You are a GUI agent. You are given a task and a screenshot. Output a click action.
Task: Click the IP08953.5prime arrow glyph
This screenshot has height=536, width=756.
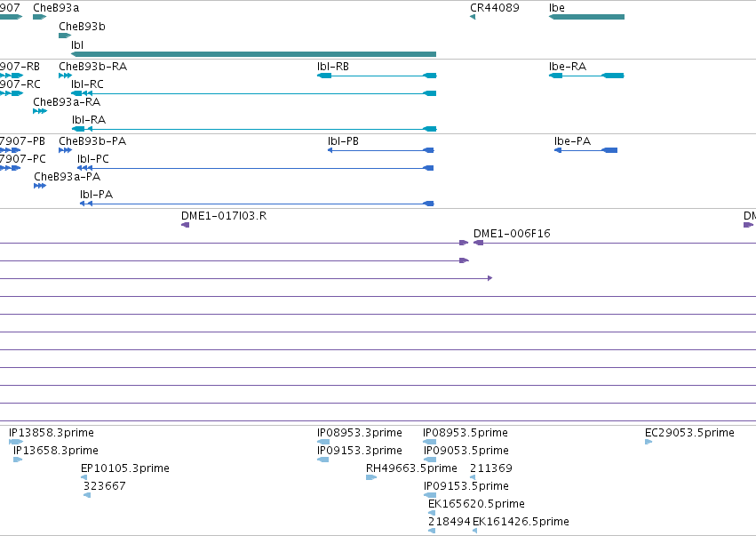coord(430,442)
